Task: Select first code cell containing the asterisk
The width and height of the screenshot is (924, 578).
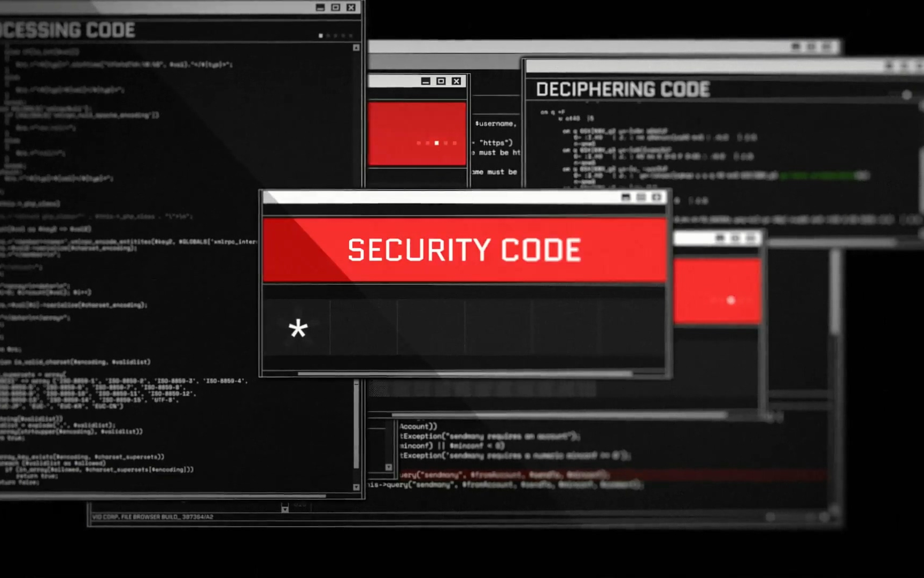Action: click(297, 328)
